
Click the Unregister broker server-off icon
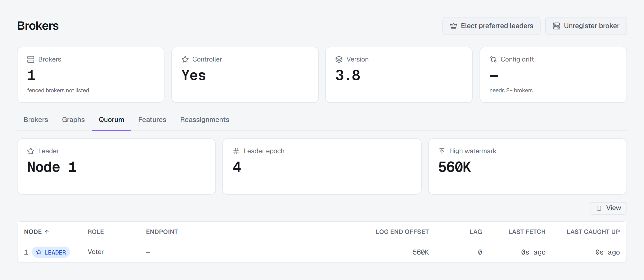tap(556, 26)
